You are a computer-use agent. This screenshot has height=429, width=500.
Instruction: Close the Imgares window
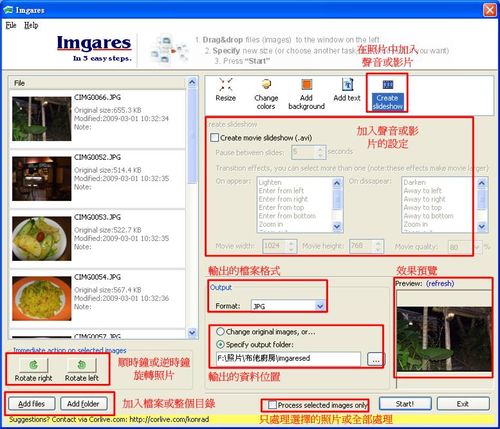coord(490,10)
